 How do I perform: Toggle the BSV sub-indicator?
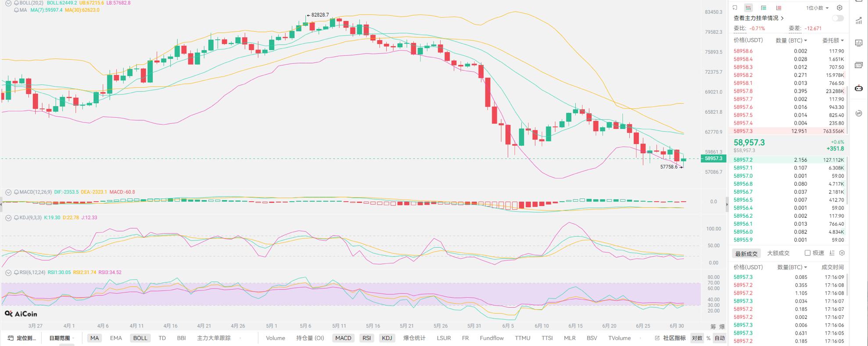(592, 338)
